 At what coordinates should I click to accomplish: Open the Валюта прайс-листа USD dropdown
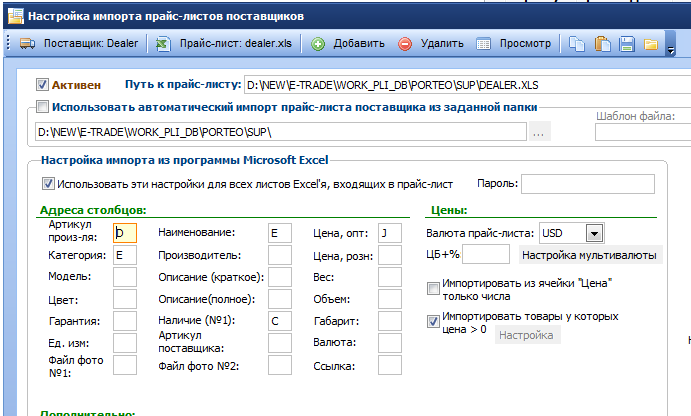coord(594,233)
